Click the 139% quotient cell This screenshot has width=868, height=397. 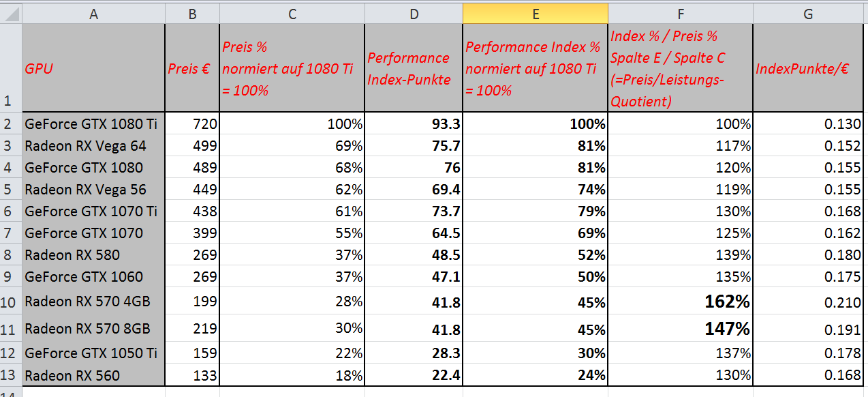[x=680, y=255]
